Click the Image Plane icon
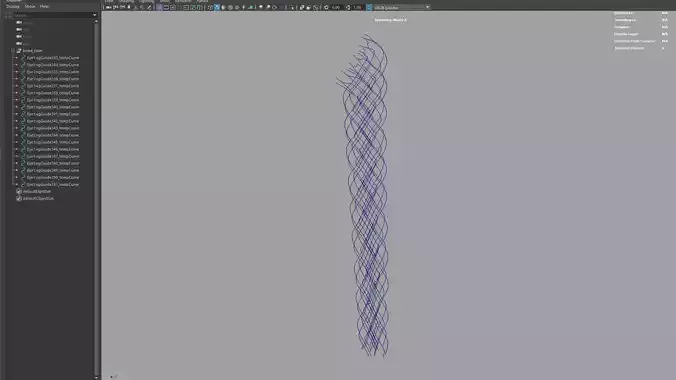Screen dimensions: 676x380 pos(136,7)
